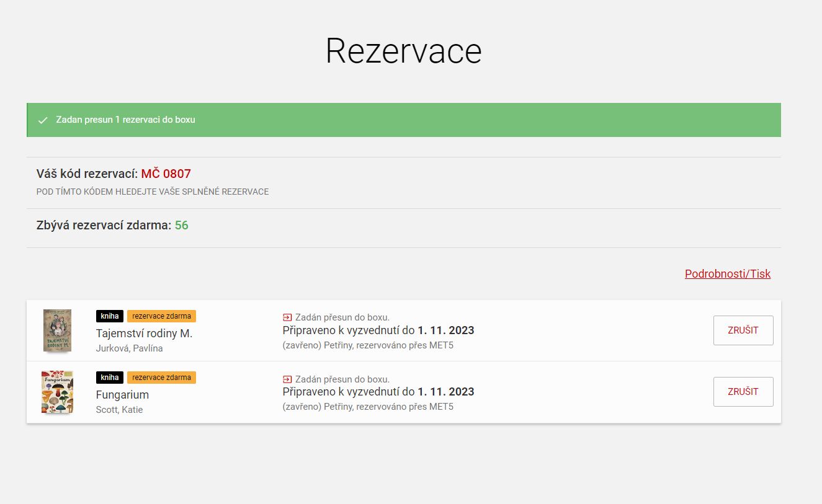The width and height of the screenshot is (822, 504).
Task: Click the reservation code MČ 0807
Action: pos(166,174)
